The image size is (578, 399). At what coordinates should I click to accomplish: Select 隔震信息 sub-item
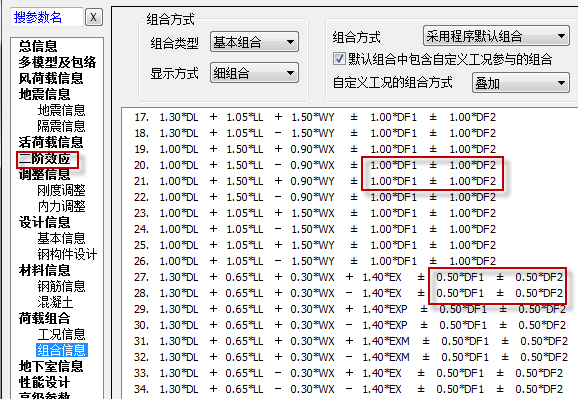click(x=61, y=126)
